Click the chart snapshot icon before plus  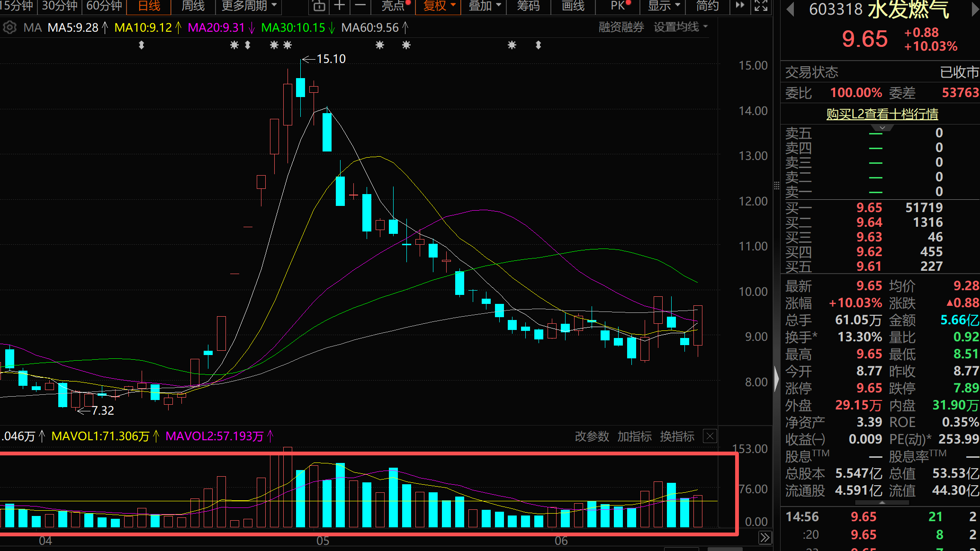click(x=319, y=6)
